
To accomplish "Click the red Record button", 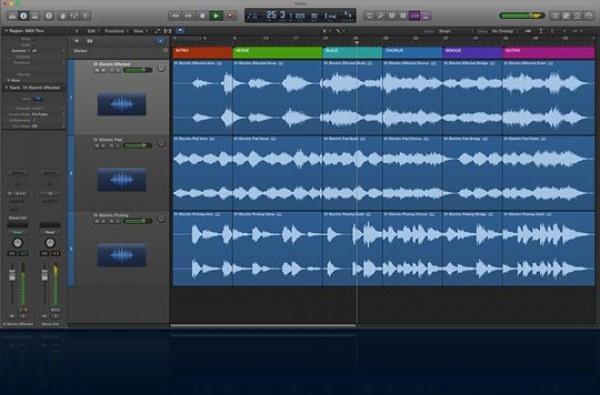I will click(230, 16).
